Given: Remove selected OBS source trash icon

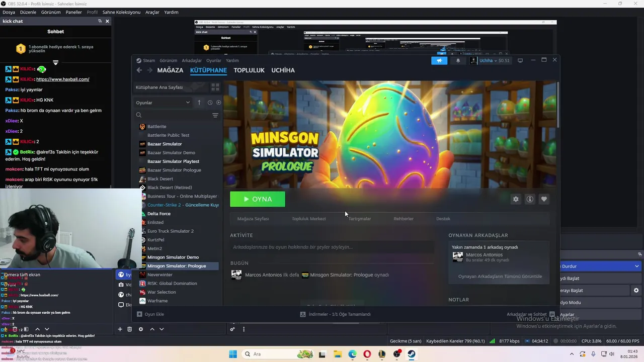Looking at the screenshot, I should tap(129, 329).
